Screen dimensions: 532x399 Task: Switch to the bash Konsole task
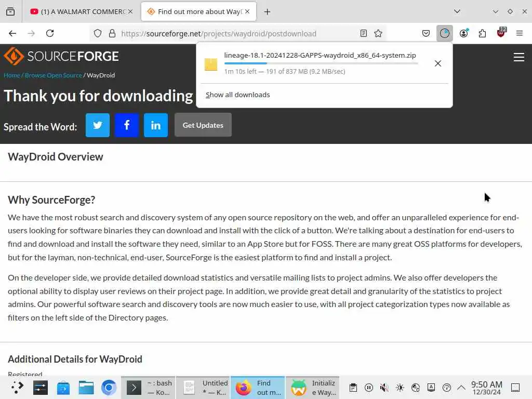148,388
